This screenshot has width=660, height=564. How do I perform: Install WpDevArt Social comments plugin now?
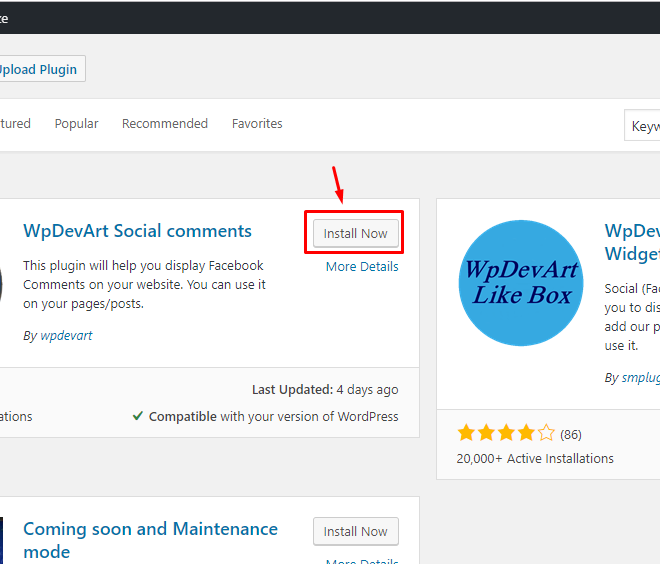(356, 233)
